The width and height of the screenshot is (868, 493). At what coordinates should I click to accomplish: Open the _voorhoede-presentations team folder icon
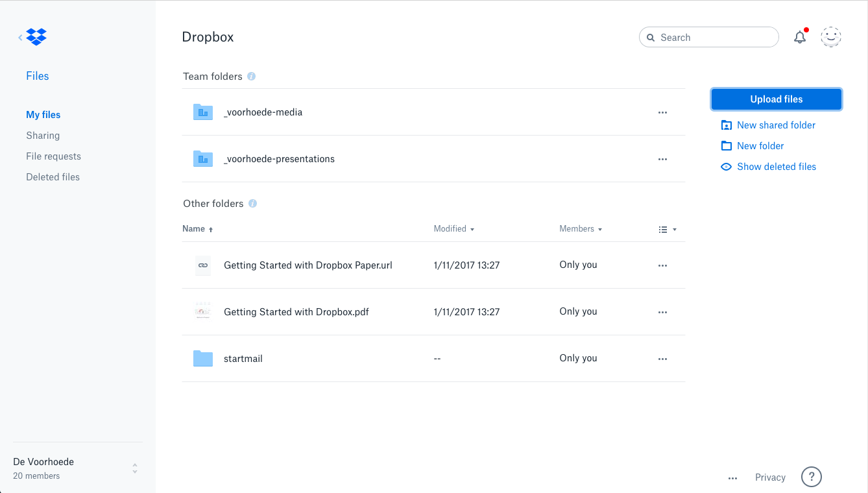203,159
